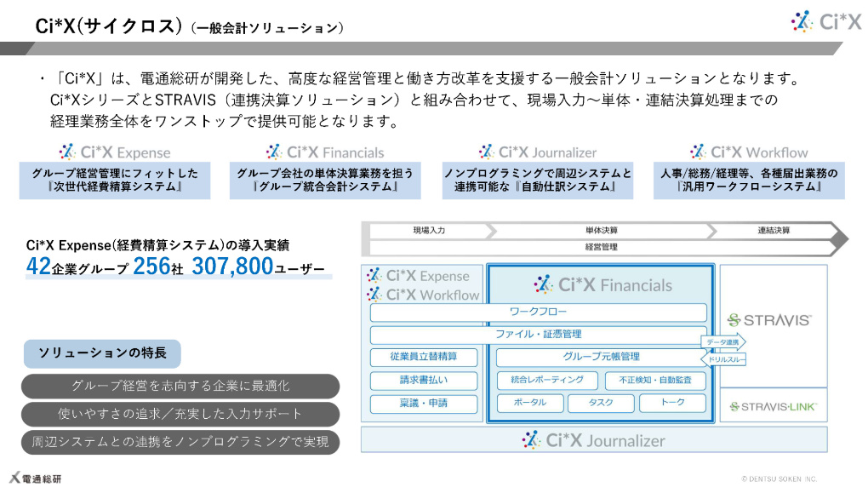Click 使いやすさの追求／充実した入力サポート pill
Viewport: 868px width, 493px height.
[180, 414]
